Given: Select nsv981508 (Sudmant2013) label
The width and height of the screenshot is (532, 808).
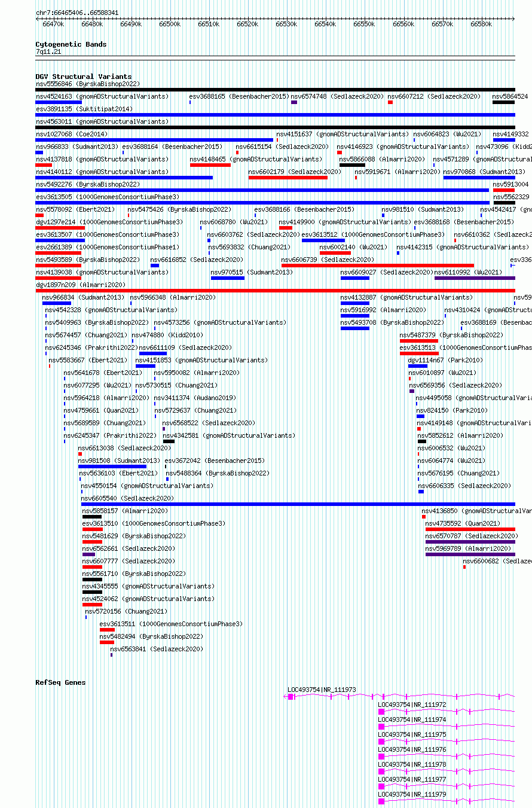Looking at the screenshot, I should [x=119, y=461].
